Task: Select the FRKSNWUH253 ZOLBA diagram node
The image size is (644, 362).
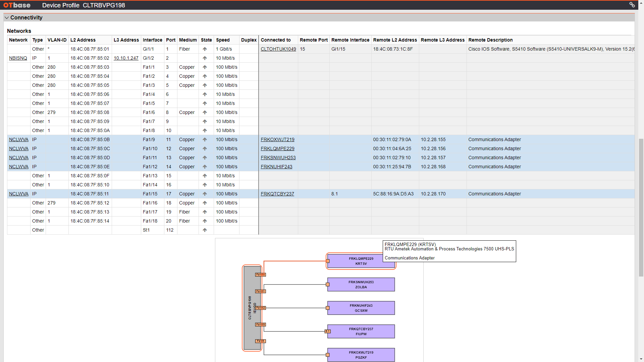Action: (361, 285)
